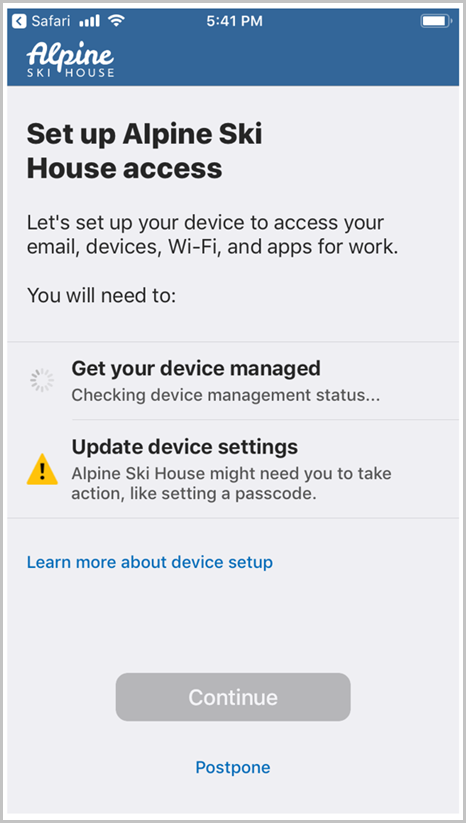
Task: Tap the You will need to text
Action: coord(101,295)
